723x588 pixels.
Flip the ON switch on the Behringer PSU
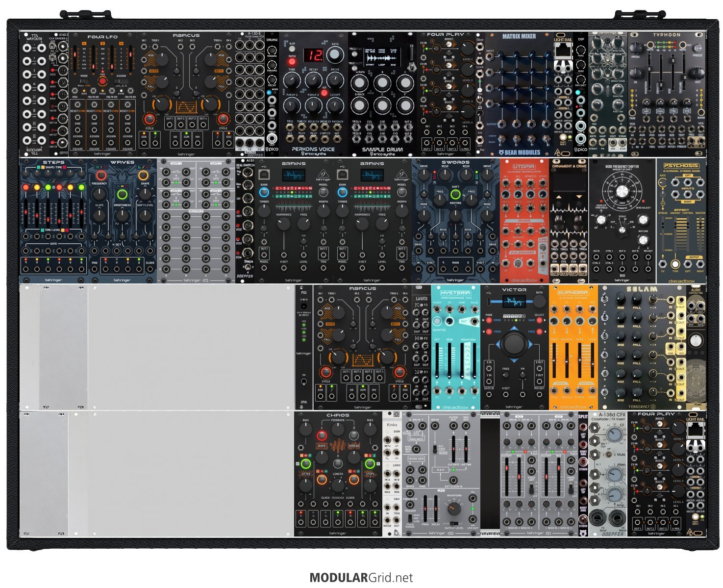point(303,381)
